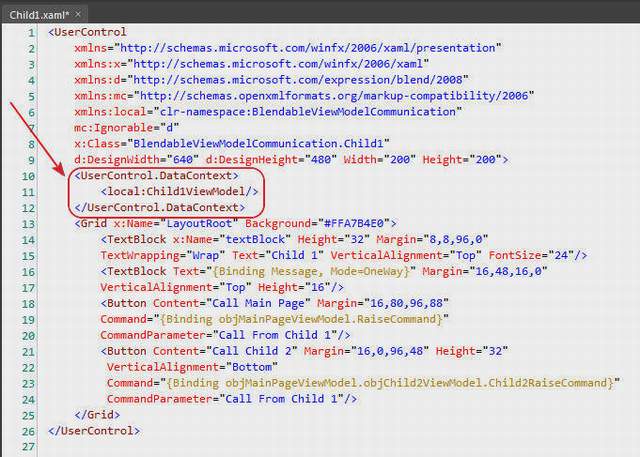Click the closing </UserControl> tag on line 26
The image size is (640, 457).
pyautogui.click(x=94, y=430)
